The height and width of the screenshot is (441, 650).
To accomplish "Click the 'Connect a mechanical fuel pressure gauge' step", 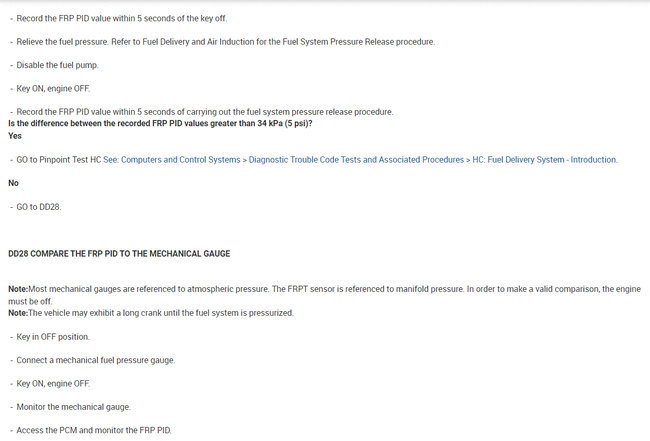I will tap(96, 360).
